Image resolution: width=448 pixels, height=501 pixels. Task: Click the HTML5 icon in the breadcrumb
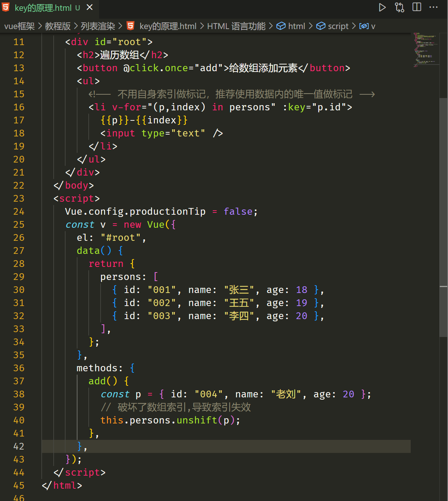pyautogui.click(x=130, y=26)
